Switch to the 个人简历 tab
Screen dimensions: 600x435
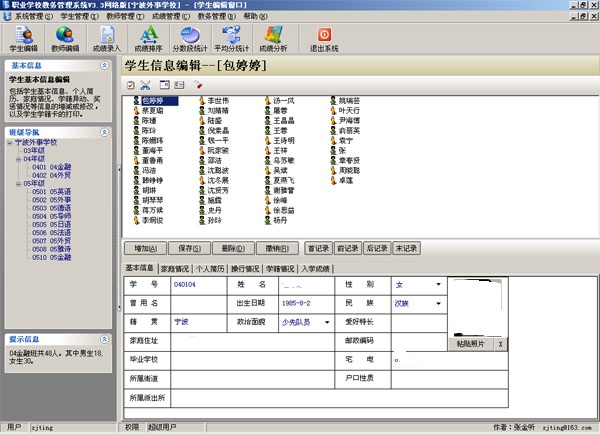210,269
